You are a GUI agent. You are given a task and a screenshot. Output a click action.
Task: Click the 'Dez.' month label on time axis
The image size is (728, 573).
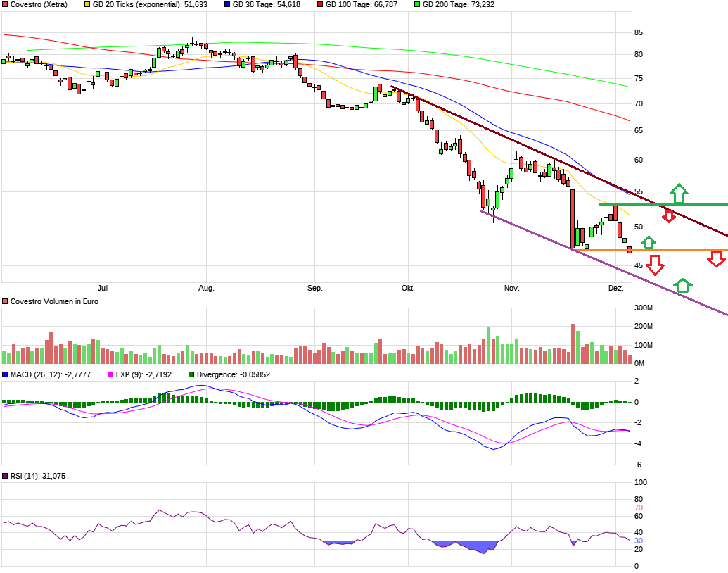[616, 288]
